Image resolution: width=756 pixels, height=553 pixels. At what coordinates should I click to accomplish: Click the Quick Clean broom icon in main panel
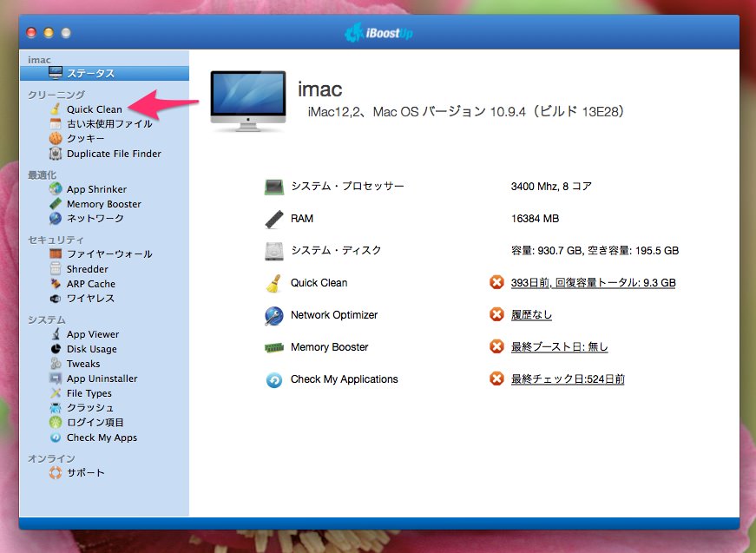(x=274, y=283)
